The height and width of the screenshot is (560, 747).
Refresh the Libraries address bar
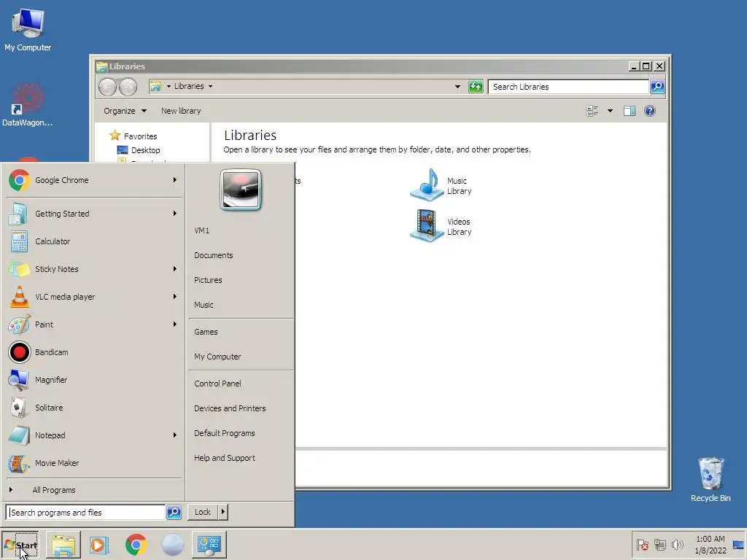point(476,87)
